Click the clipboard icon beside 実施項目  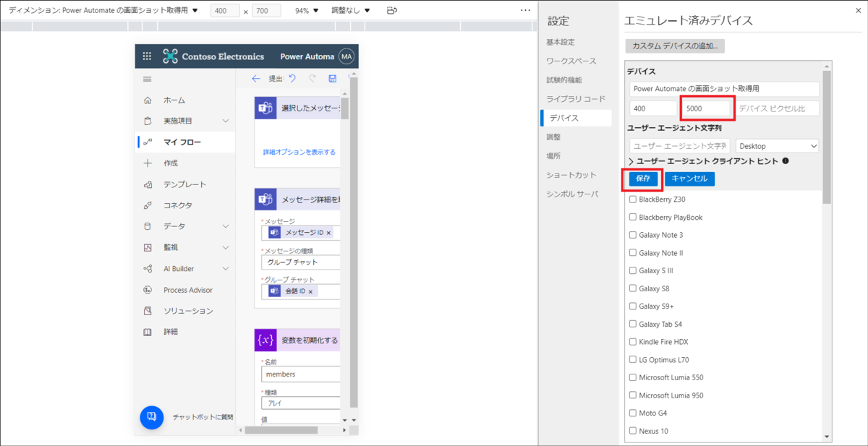click(x=148, y=121)
